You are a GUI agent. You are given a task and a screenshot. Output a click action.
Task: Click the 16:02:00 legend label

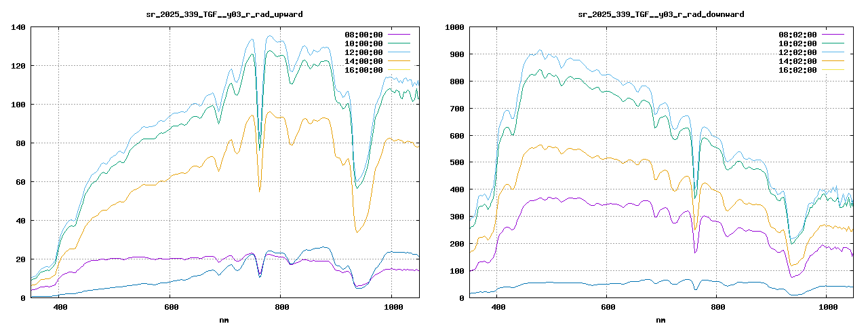[x=797, y=70]
